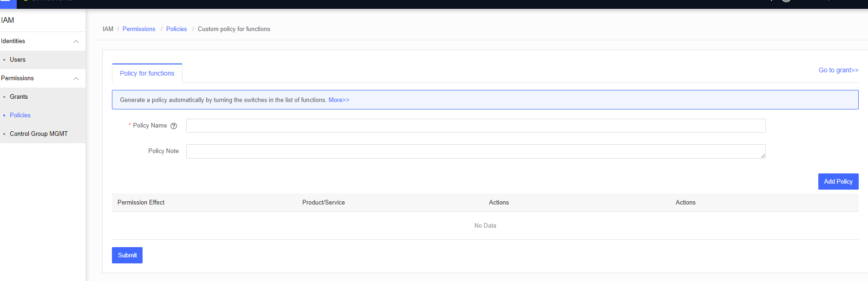Click into the Policy Name input field
Screen dimensions: 868x281
coord(476,126)
